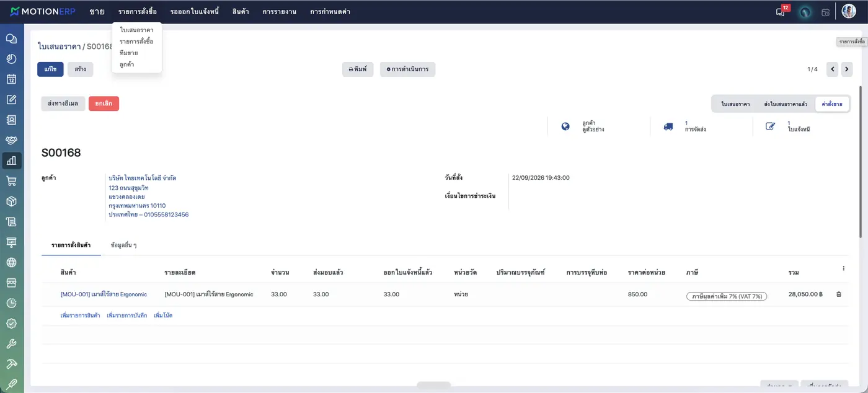Open the hammer tools sidebar icon

11,364
